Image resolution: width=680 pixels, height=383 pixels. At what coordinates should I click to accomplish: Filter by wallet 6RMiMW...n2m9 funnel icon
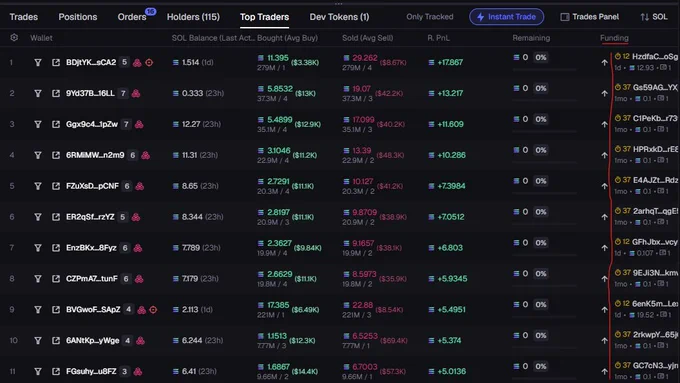click(38, 155)
